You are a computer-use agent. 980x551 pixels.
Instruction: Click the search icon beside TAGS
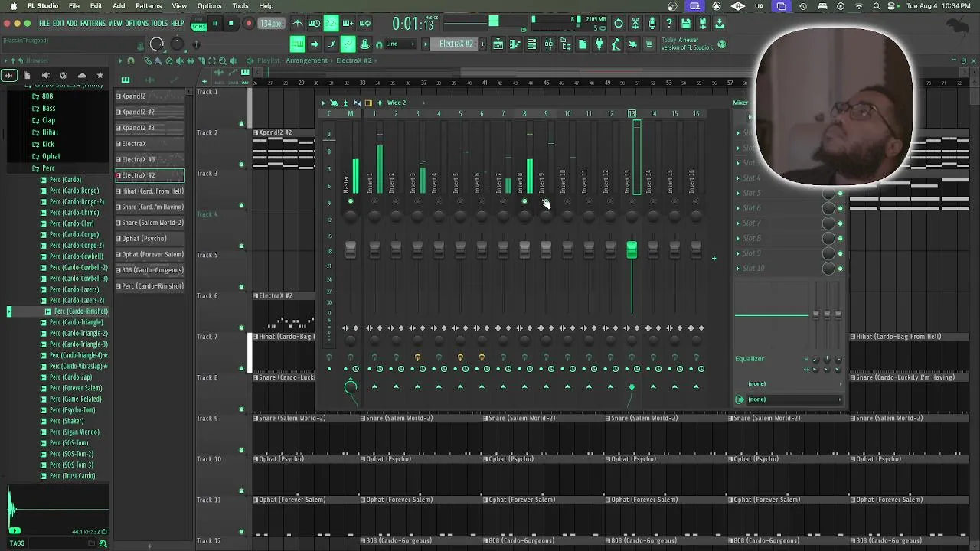(x=103, y=543)
